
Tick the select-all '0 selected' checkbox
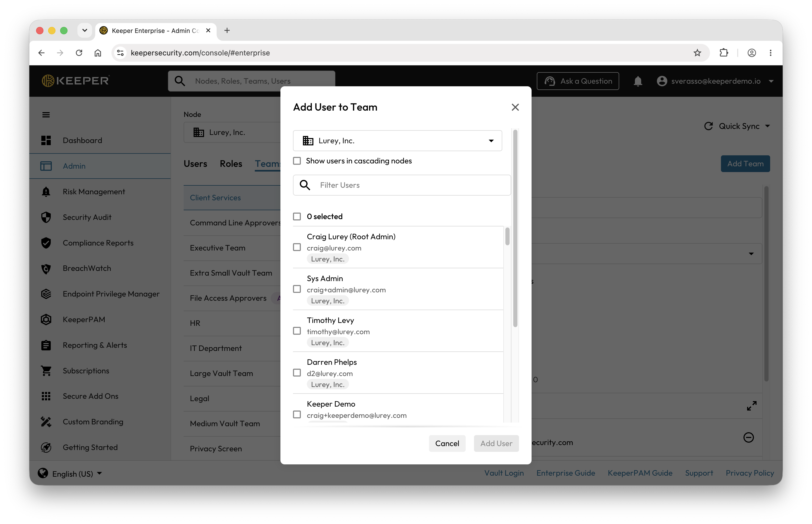click(x=297, y=217)
